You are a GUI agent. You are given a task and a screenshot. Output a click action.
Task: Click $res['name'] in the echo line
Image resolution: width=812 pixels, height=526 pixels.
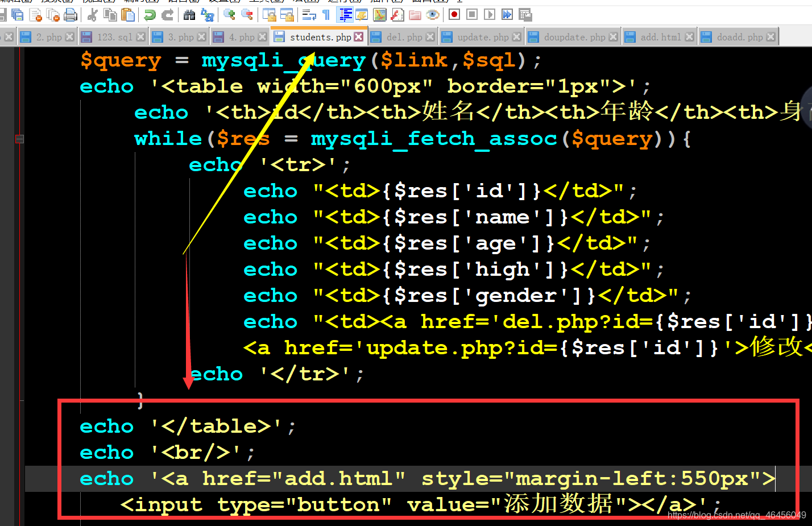coord(474,217)
